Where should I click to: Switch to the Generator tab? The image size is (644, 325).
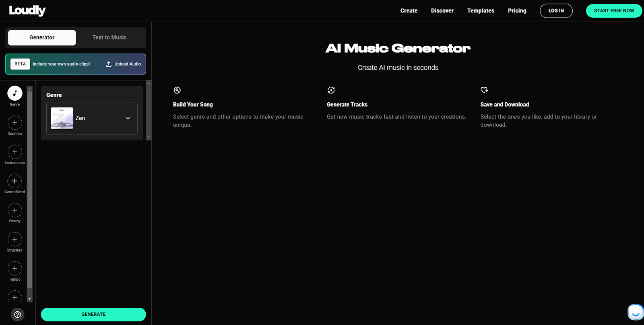(x=42, y=37)
